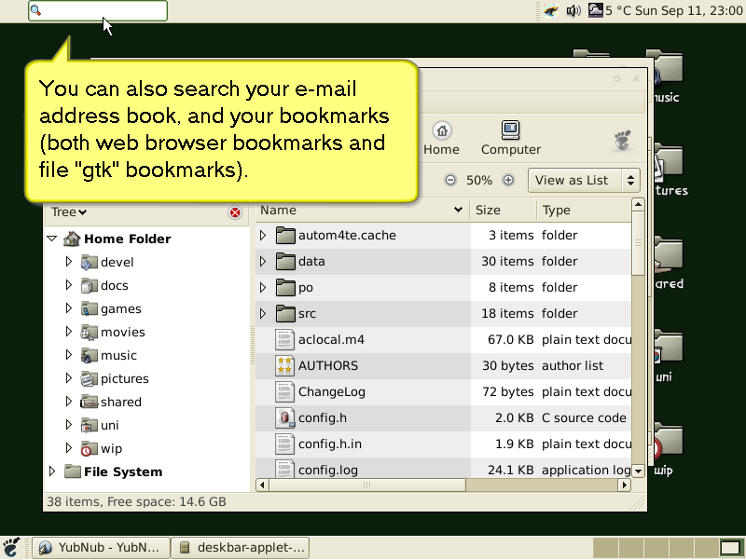Switch to deskbar-applet taskbar window
This screenshot has height=560, width=746.
click(242, 548)
